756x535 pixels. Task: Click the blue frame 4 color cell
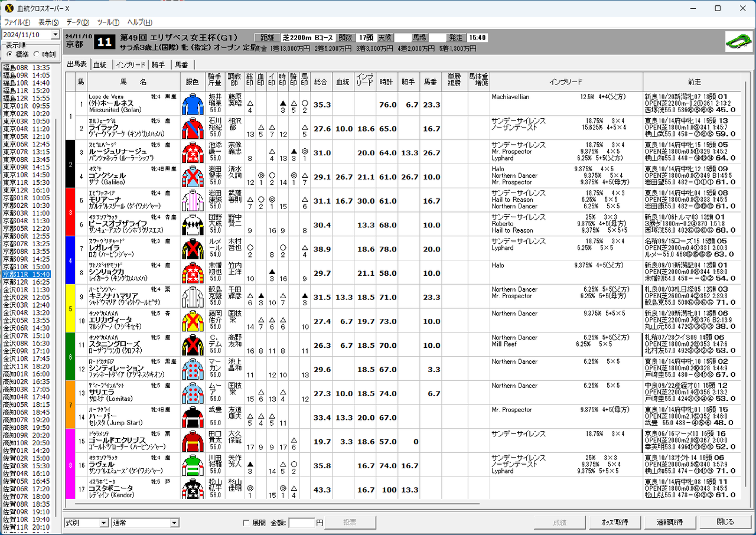[x=69, y=260]
